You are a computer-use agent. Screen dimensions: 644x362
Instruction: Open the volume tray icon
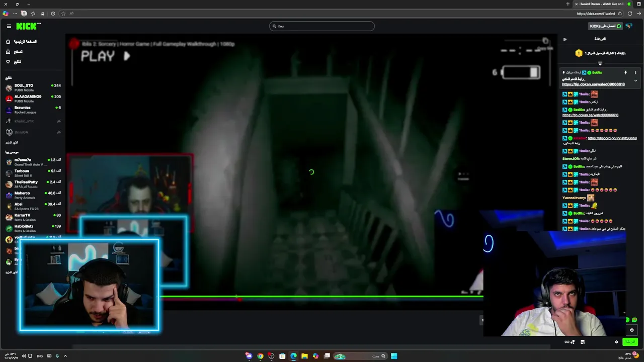pos(24,356)
